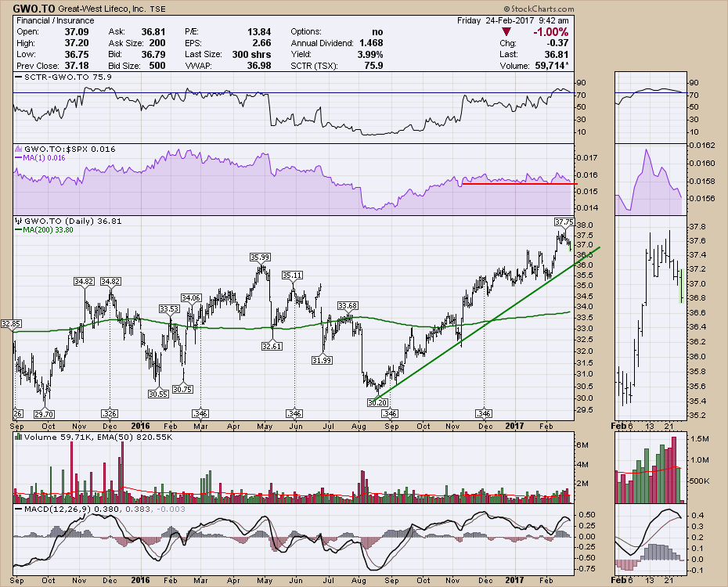Click the P/E value 13.84

click(x=259, y=31)
